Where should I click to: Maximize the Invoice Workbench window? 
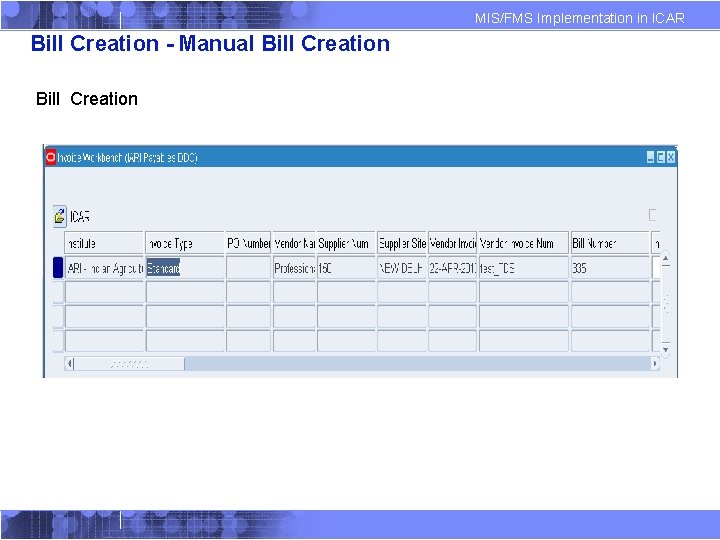[661, 157]
